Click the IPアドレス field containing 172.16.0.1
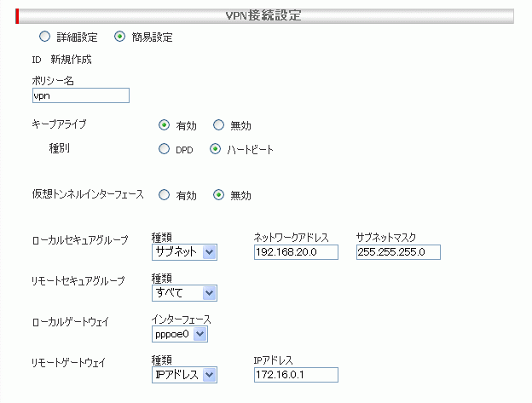Viewport: 532px width, 403px height. click(x=296, y=375)
